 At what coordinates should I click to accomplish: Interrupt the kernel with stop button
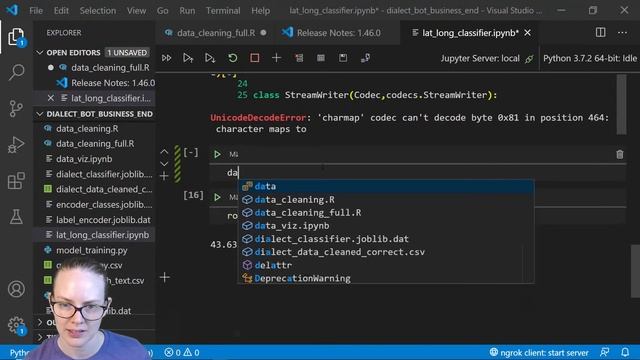coord(255,58)
